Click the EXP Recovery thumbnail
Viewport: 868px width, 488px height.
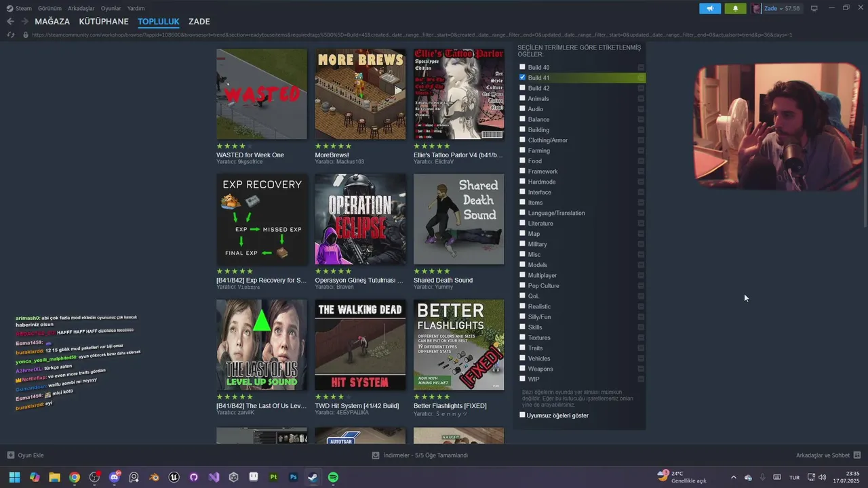262,220
